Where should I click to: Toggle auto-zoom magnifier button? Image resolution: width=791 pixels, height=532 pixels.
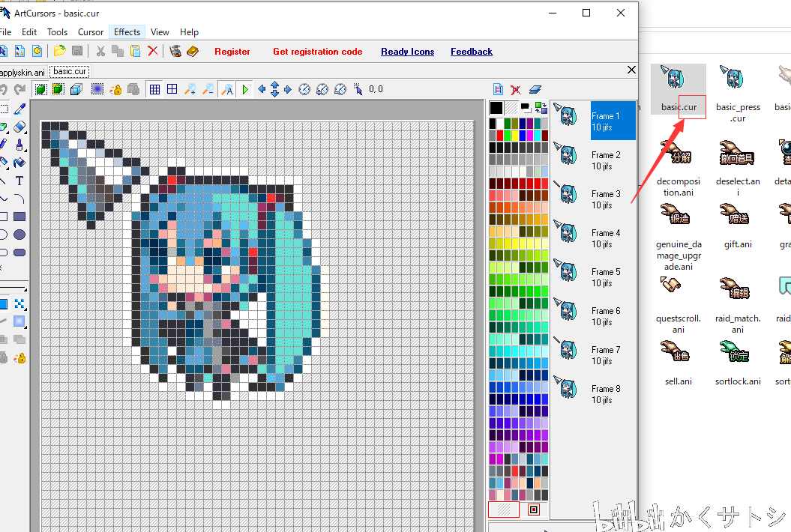(227, 89)
